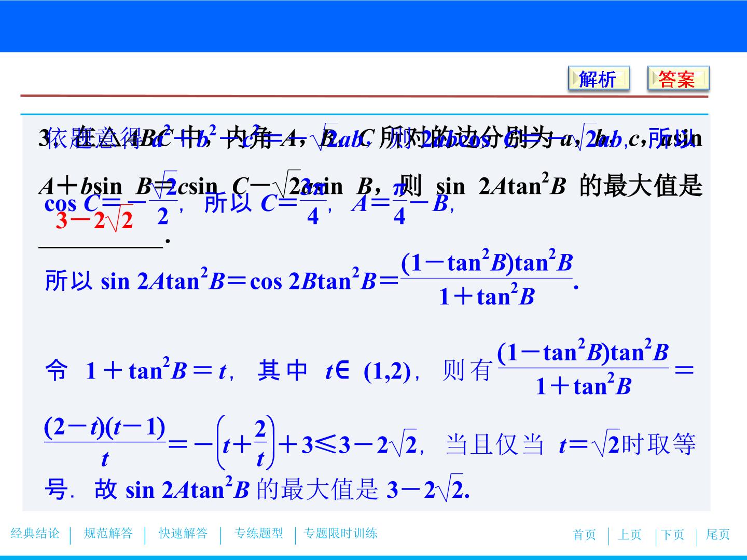747x560 pixels.
Task: Jump to 首页 (first page)
Action: (x=584, y=535)
